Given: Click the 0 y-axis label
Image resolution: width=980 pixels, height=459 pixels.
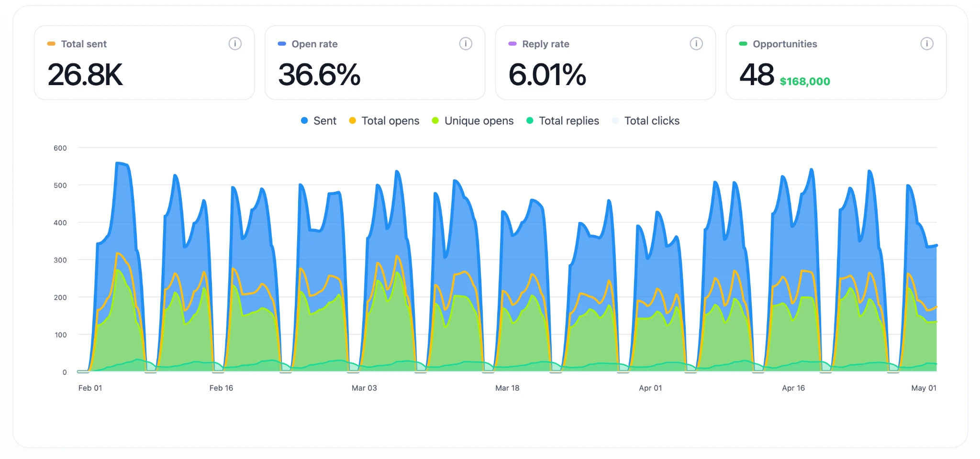Looking at the screenshot, I should pos(65,372).
